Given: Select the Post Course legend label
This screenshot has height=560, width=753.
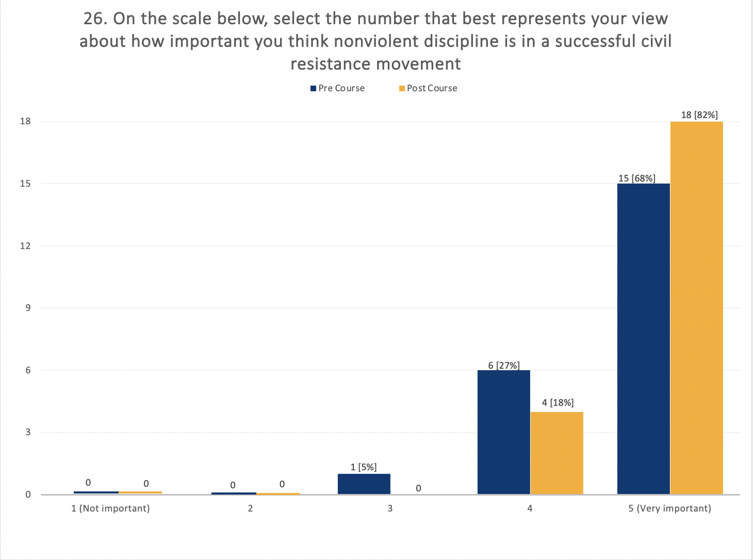Looking at the screenshot, I should pyautogui.click(x=432, y=88).
